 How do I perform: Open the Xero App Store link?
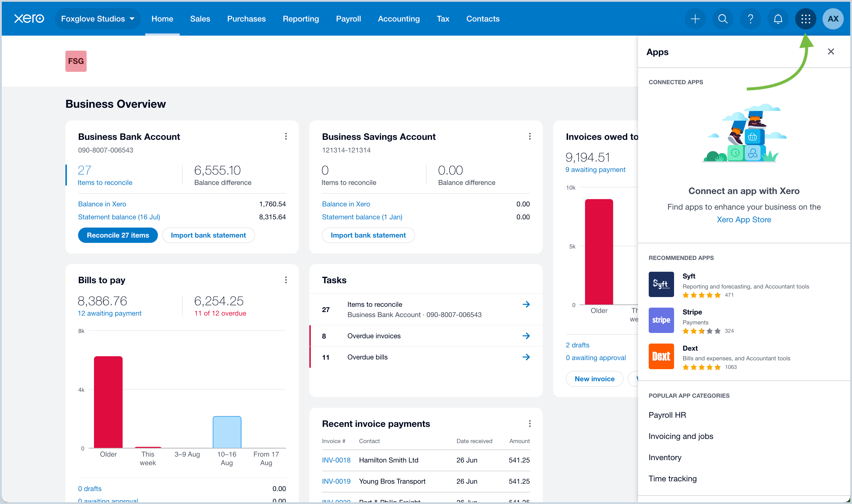point(744,219)
